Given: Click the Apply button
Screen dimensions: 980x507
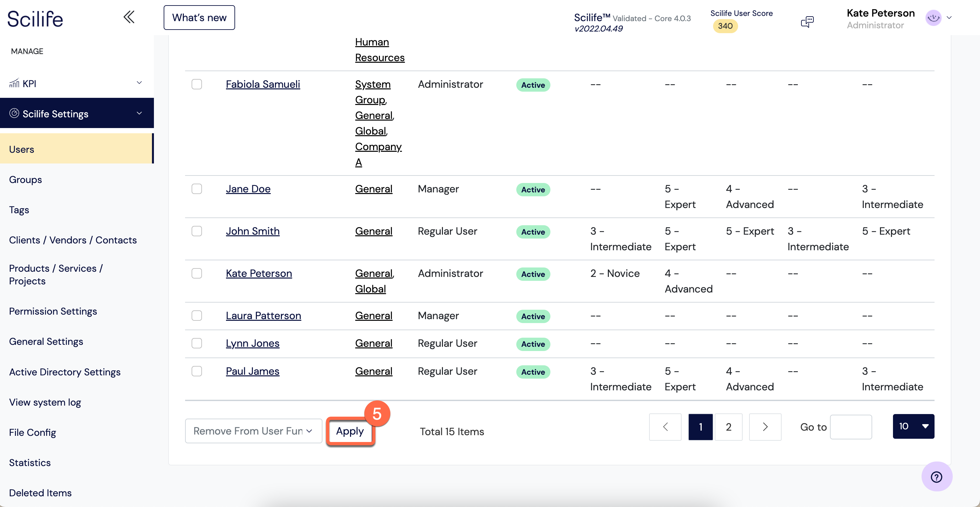Looking at the screenshot, I should (350, 431).
